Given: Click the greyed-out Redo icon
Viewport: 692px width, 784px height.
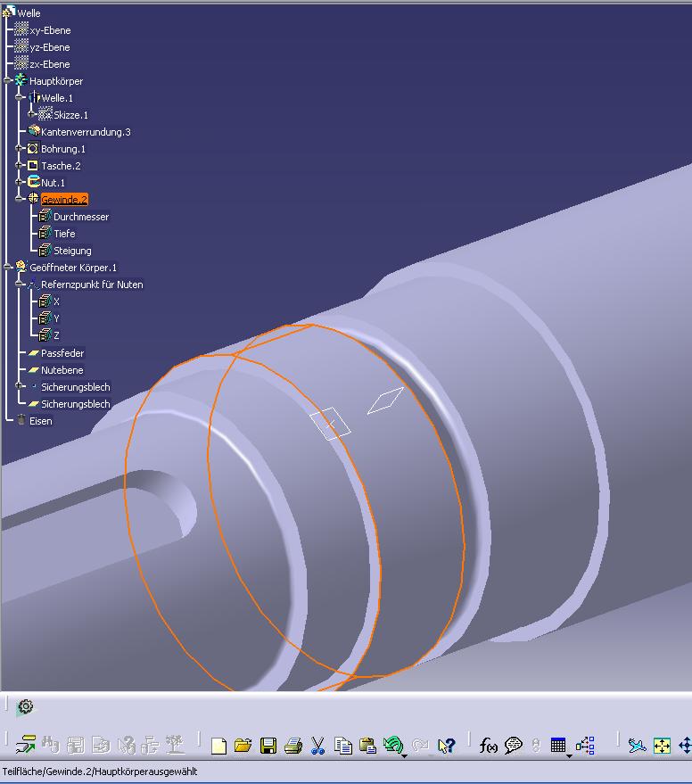Looking at the screenshot, I should tap(421, 746).
